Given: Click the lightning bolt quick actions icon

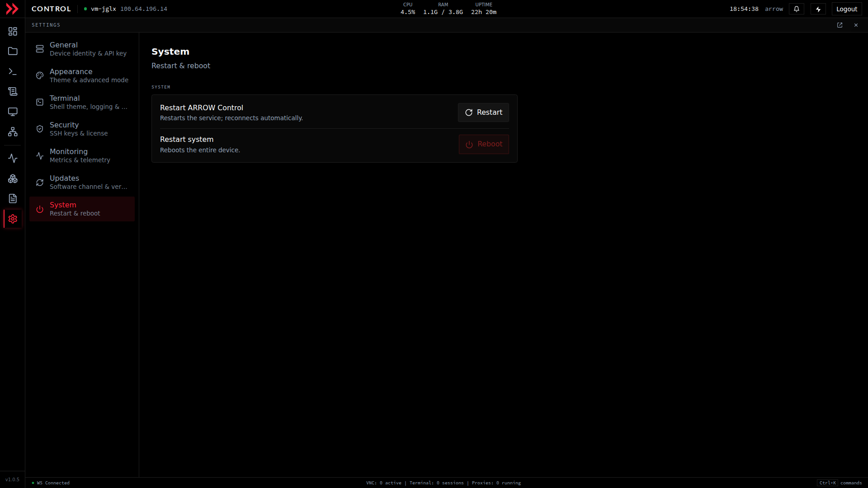Looking at the screenshot, I should [818, 9].
